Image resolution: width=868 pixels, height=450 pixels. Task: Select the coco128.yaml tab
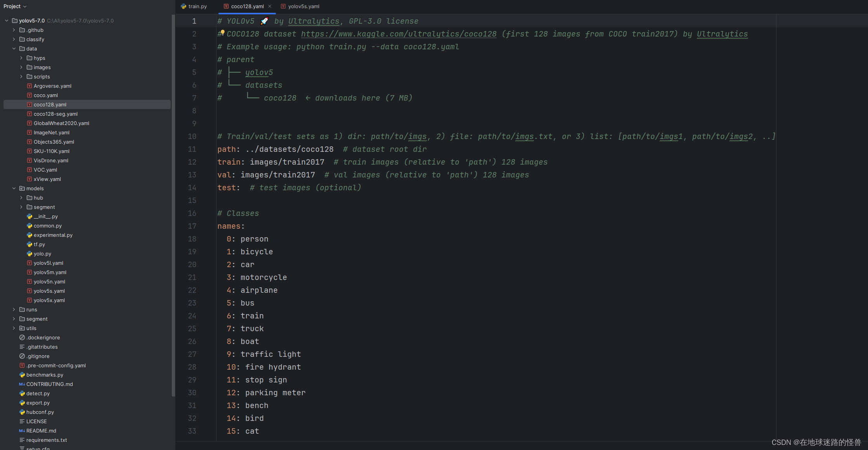246,6
